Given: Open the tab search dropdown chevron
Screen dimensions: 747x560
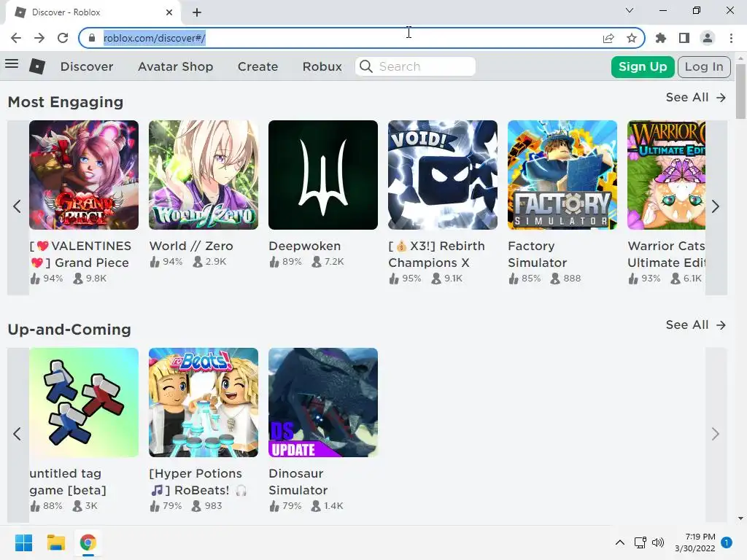Looking at the screenshot, I should (x=630, y=10).
